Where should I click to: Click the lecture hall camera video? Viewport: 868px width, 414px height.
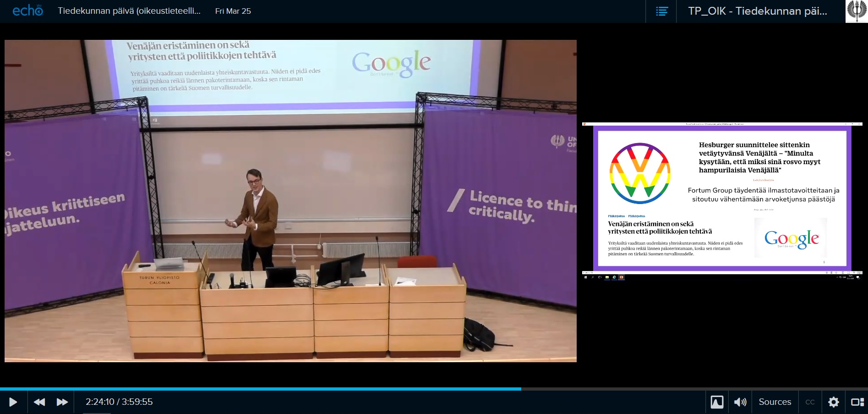point(290,201)
